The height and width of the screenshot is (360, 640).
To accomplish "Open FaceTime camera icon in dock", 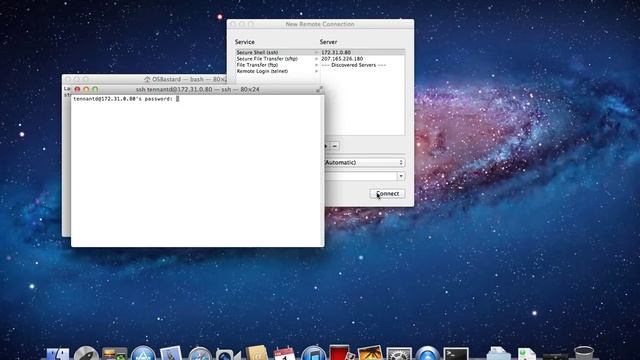I will pos(228,354).
